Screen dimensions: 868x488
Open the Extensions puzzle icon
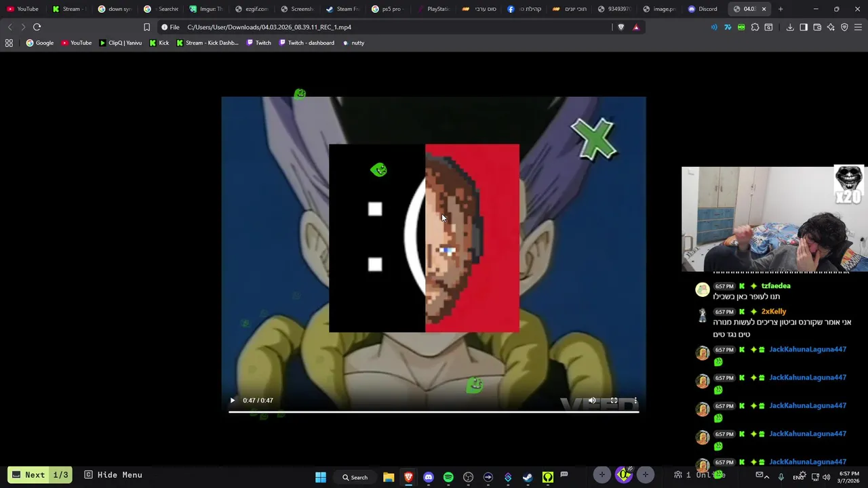(x=755, y=27)
